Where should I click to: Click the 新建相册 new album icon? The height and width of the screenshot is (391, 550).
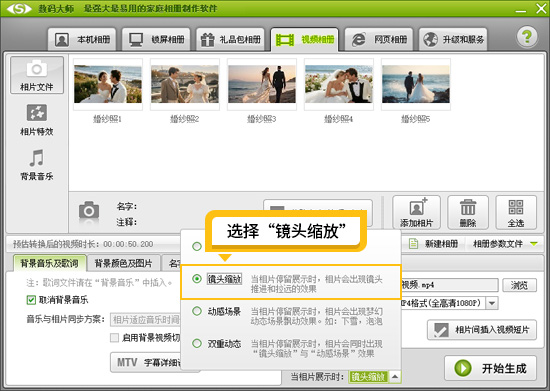(x=413, y=243)
